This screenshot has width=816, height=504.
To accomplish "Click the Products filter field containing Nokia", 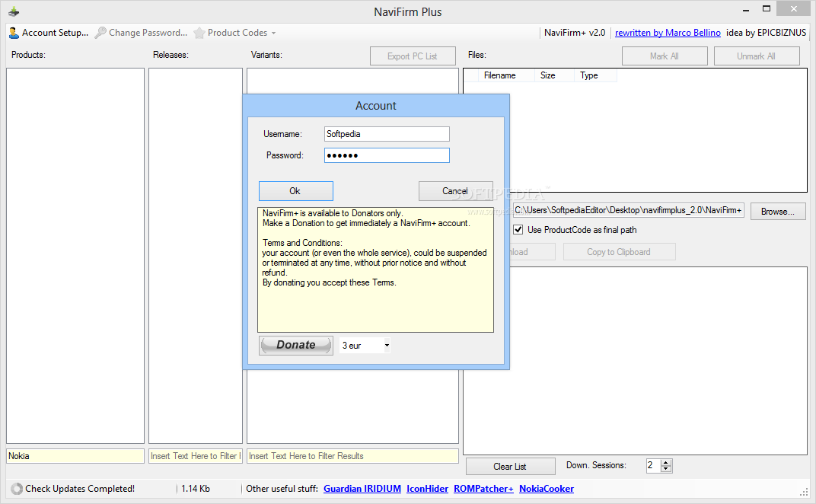I will tap(75, 456).
